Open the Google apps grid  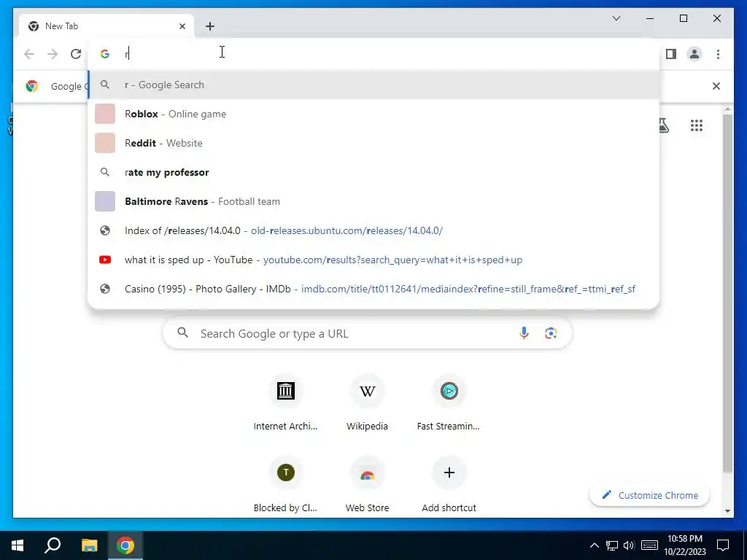point(697,125)
